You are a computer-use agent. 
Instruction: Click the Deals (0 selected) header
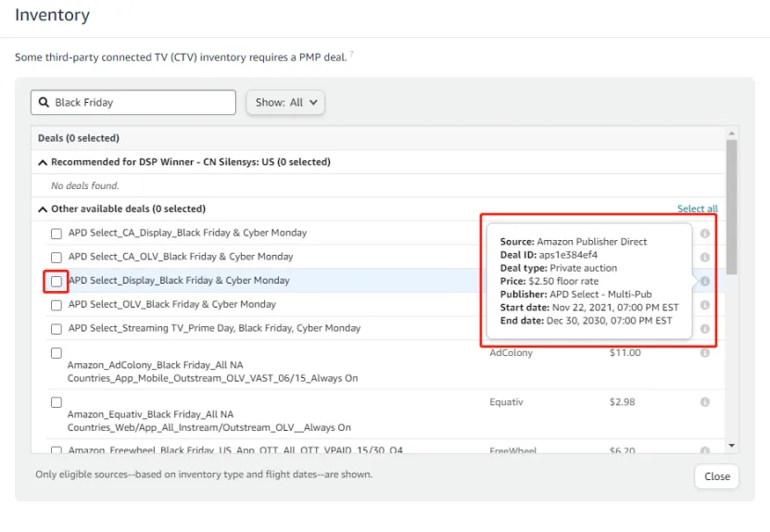79,138
